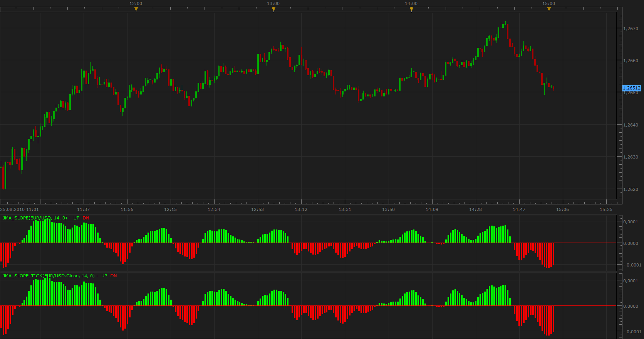Click the 15:25 time axis label

[606, 209]
